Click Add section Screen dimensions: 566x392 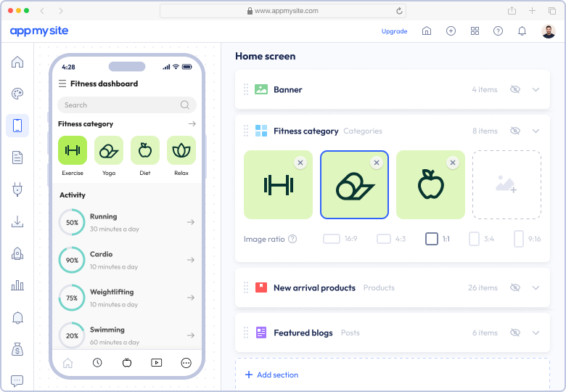[x=272, y=375]
